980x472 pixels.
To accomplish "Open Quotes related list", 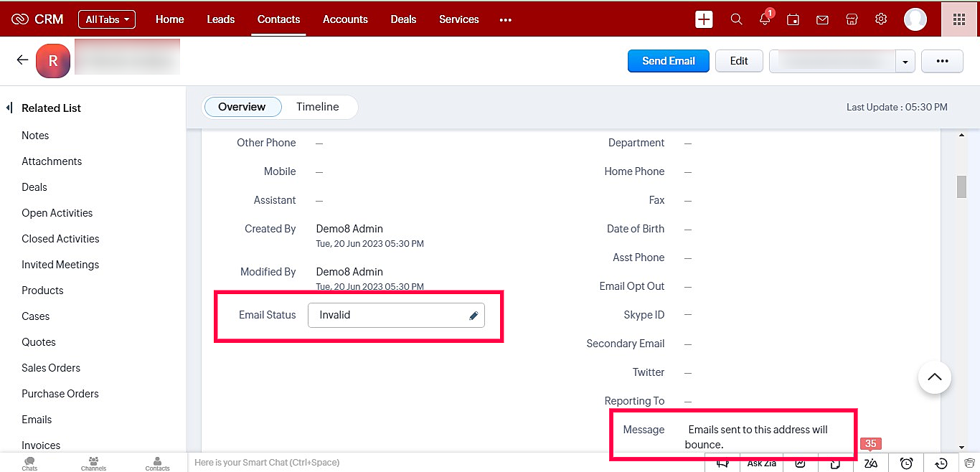I will (x=39, y=342).
